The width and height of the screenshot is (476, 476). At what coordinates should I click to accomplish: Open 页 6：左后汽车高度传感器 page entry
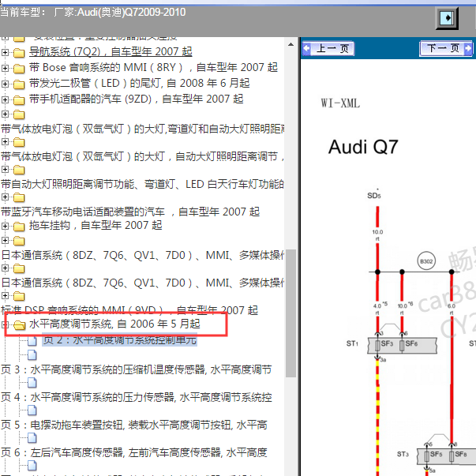tap(134, 452)
